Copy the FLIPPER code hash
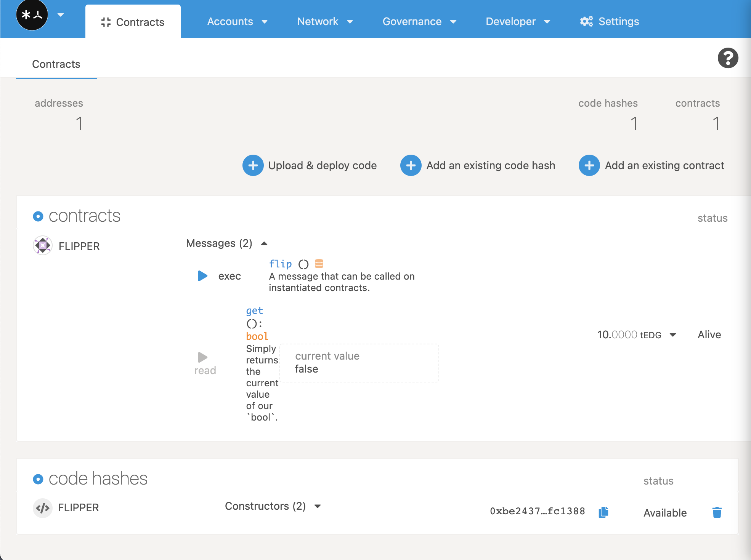Screen dimensions: 751x560 click(x=603, y=512)
